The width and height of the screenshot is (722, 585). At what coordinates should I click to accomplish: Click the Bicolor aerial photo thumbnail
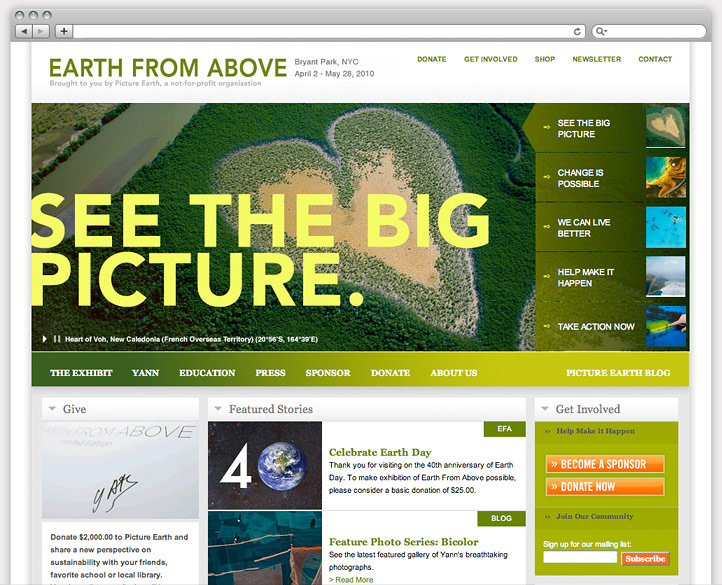pyautogui.click(x=265, y=548)
